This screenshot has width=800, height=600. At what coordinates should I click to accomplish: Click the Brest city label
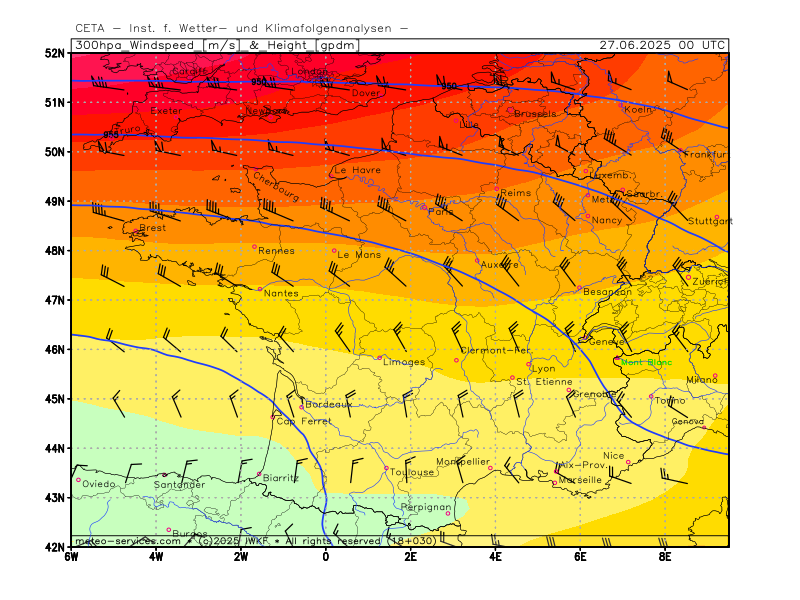[x=153, y=228]
